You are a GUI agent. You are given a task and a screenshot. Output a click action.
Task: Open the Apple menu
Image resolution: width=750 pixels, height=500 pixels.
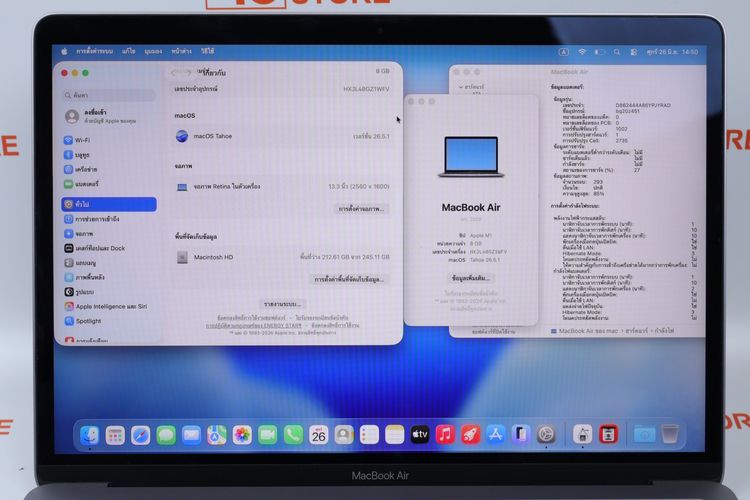tap(64, 51)
